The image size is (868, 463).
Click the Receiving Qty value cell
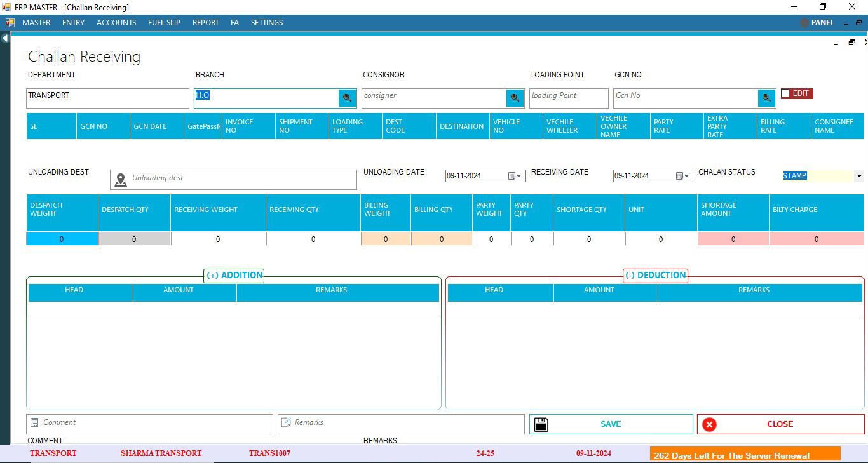pos(313,239)
